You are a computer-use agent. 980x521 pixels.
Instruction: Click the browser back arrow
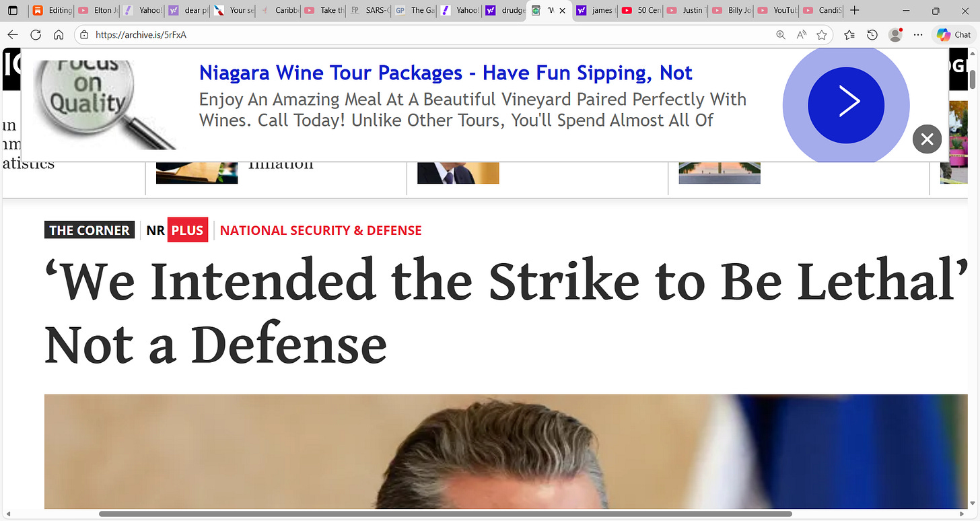coord(13,34)
